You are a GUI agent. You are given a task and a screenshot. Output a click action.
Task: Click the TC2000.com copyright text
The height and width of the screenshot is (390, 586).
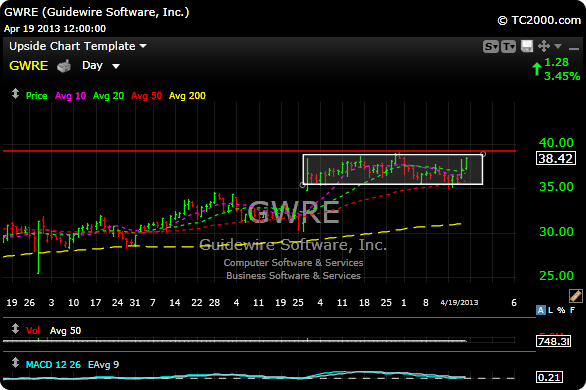539,20
